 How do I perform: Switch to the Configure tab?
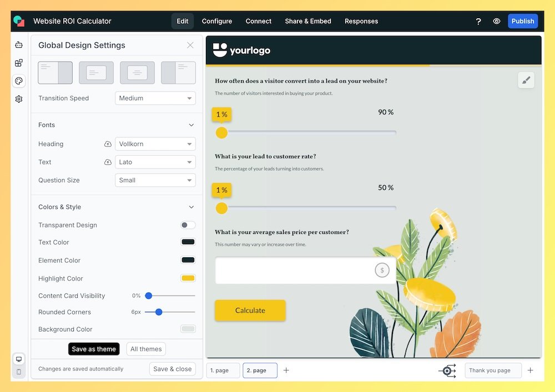[x=216, y=21]
